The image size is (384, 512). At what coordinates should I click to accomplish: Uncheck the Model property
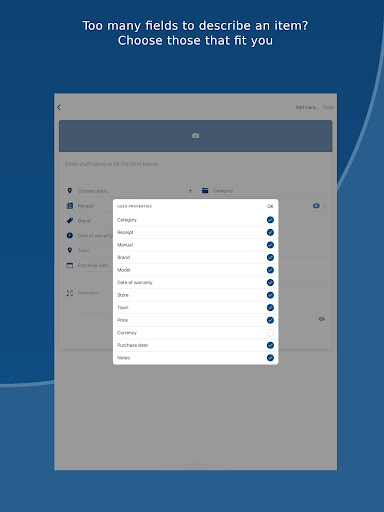coord(270,270)
